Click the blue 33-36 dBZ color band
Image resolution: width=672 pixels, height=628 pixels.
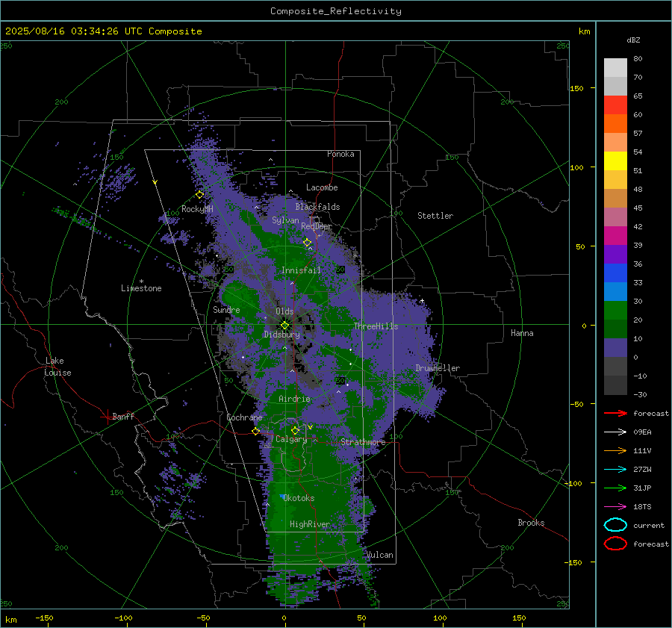[x=615, y=273]
